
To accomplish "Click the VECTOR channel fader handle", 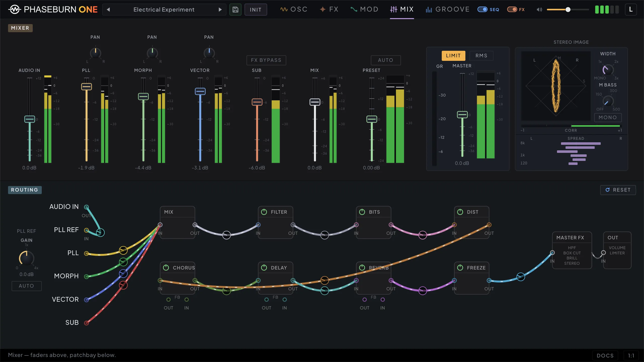I will (x=200, y=91).
